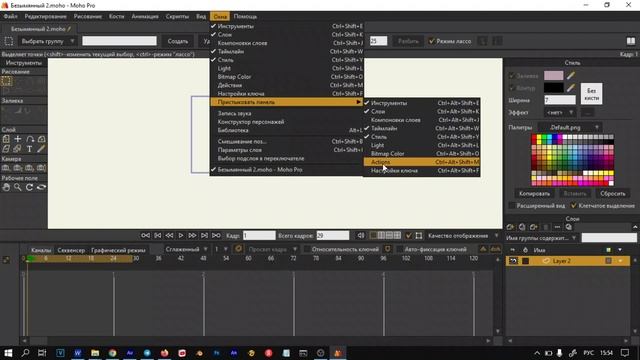
Task: Enable Относительность ключей checkbox
Action: pos(307,249)
